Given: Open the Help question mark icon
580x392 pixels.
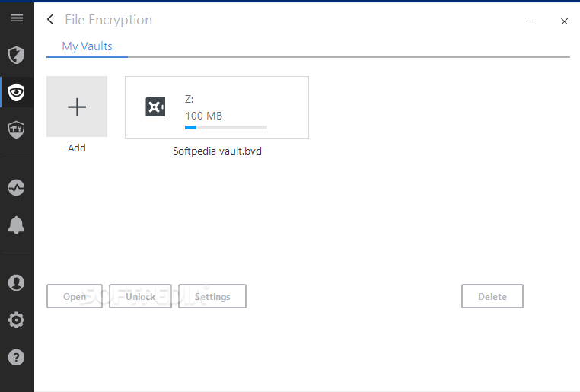Looking at the screenshot, I should [x=16, y=357].
